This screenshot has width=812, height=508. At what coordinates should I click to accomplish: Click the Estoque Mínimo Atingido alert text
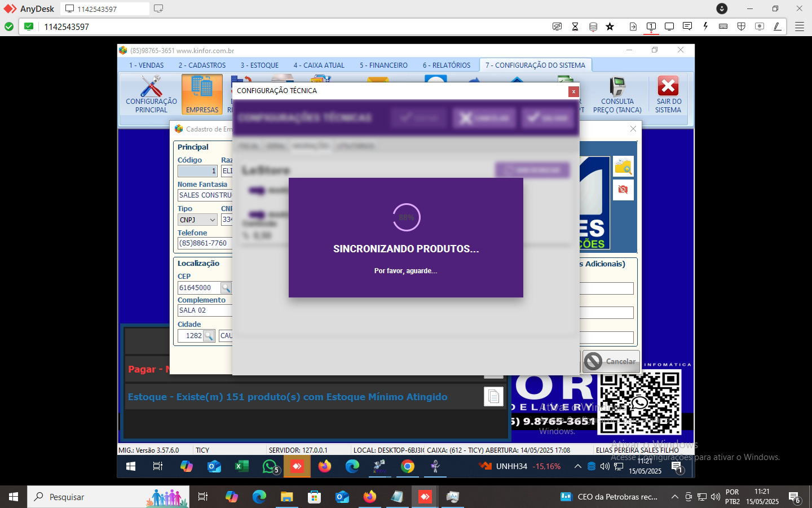coord(288,397)
